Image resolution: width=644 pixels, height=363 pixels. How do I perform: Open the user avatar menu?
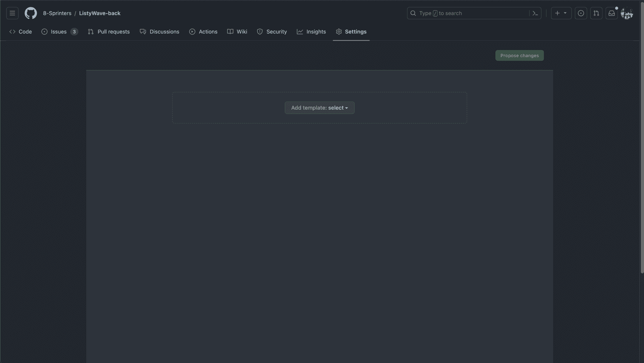coord(627,13)
